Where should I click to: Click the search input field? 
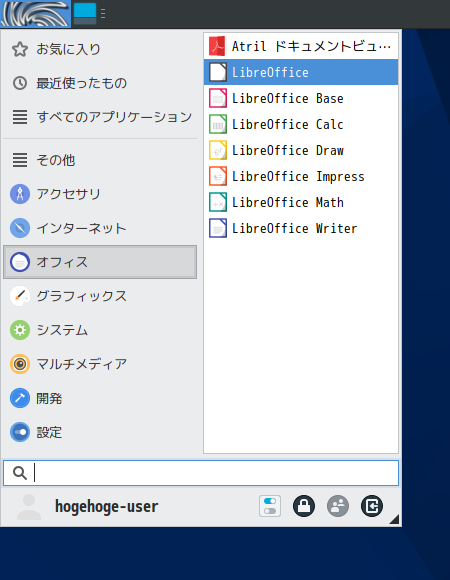click(201, 473)
